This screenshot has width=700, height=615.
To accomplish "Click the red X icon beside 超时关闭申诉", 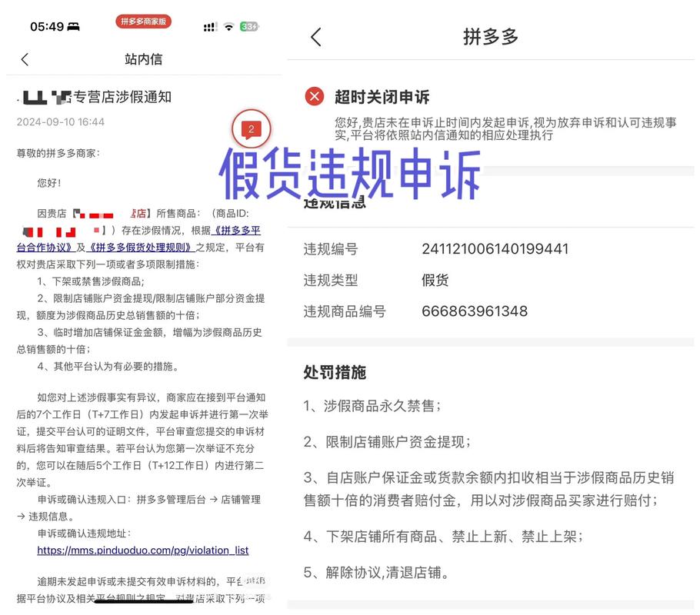I will click(x=315, y=96).
